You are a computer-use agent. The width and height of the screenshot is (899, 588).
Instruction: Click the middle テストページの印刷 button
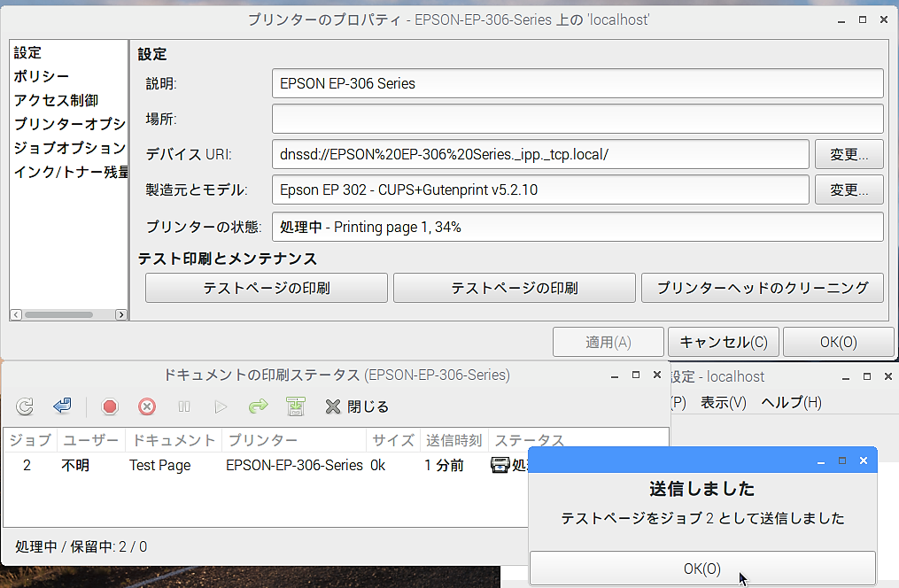515,288
